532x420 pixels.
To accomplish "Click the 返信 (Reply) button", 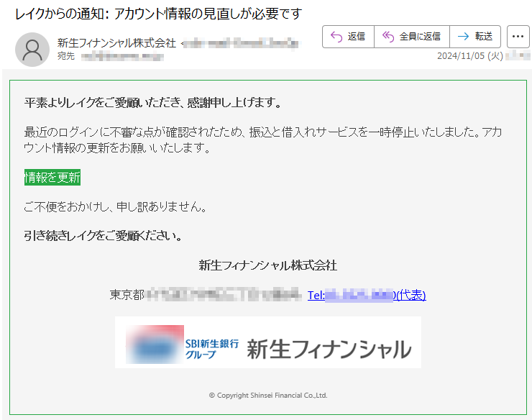I will (x=348, y=37).
